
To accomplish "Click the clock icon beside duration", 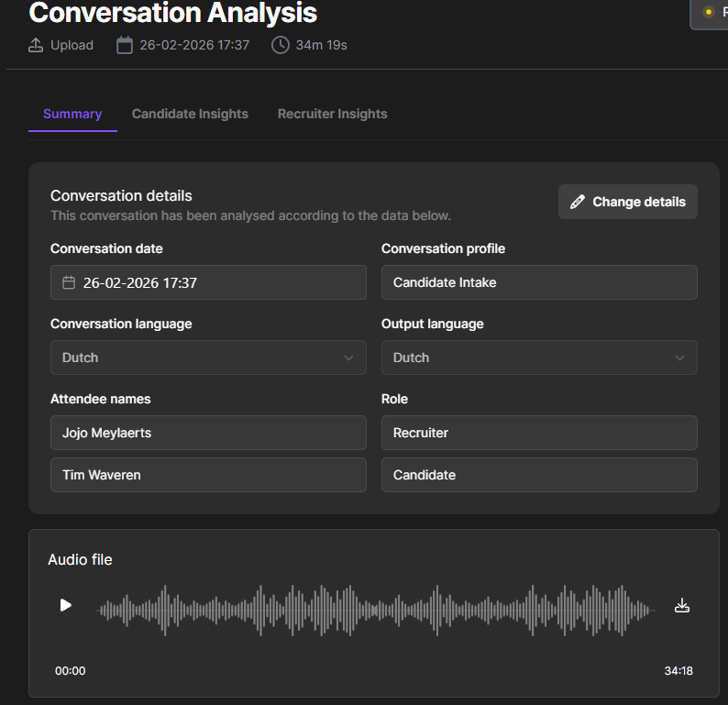I will (x=281, y=45).
